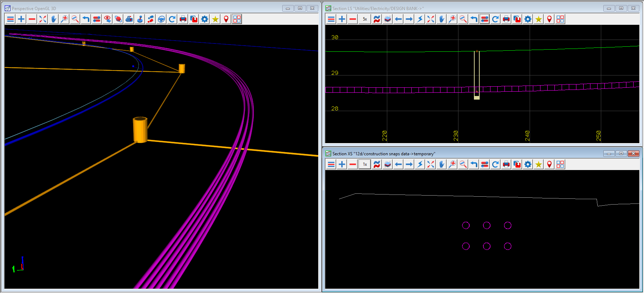Open the Section LS menu icon

331,19
